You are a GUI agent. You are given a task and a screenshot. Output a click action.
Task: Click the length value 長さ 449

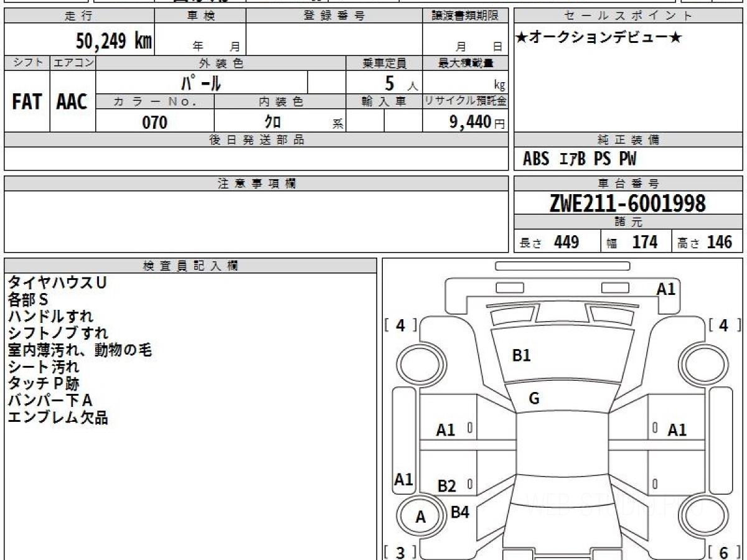tap(550, 243)
